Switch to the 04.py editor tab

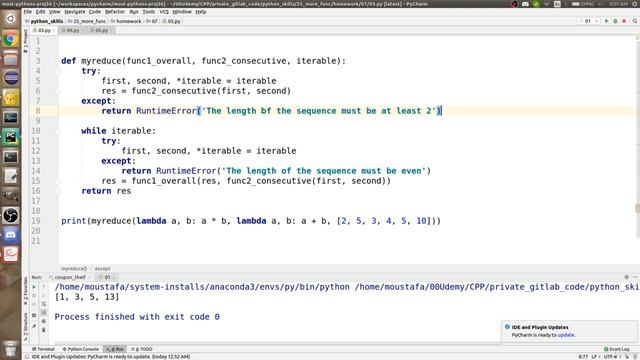pyautogui.click(x=73, y=30)
